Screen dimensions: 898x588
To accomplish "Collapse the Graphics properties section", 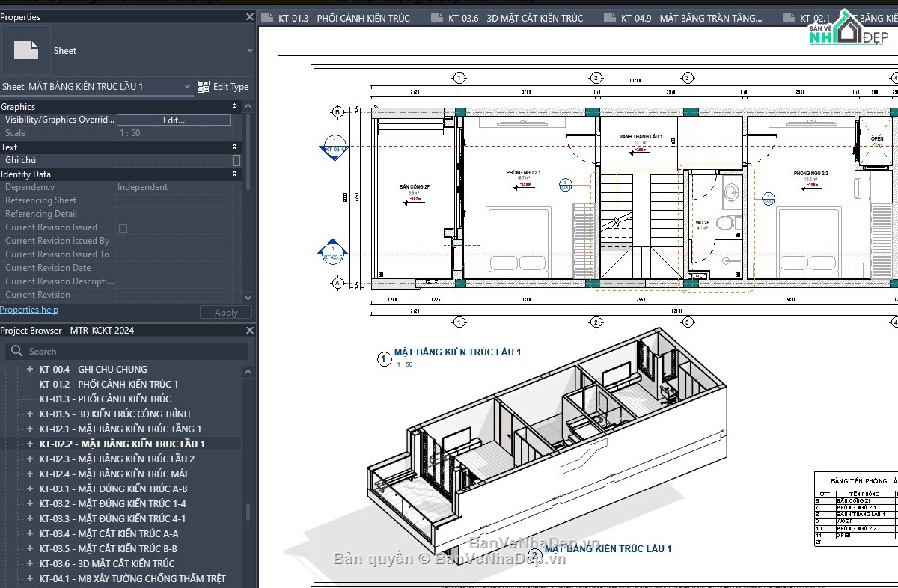I will point(234,107).
